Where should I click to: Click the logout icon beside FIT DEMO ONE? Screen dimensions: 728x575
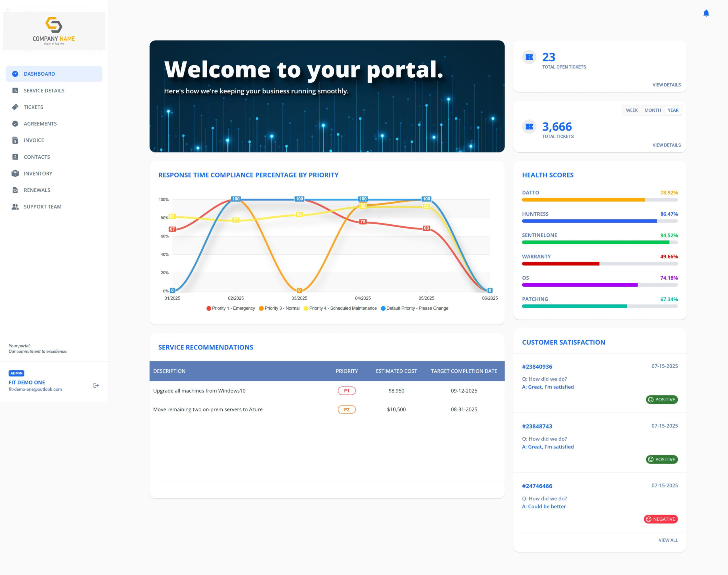(x=96, y=385)
